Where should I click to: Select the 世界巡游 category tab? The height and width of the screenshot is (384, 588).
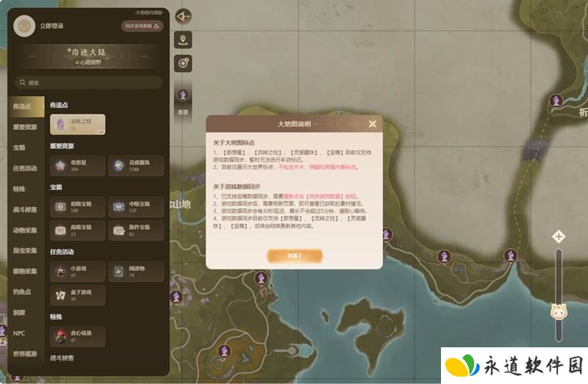coord(26,354)
